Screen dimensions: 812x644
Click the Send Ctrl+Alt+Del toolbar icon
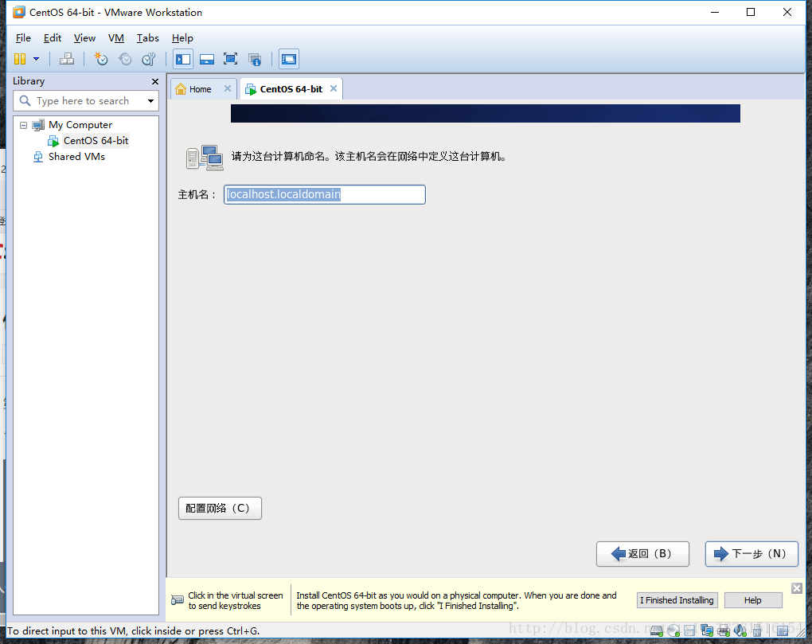(67, 59)
